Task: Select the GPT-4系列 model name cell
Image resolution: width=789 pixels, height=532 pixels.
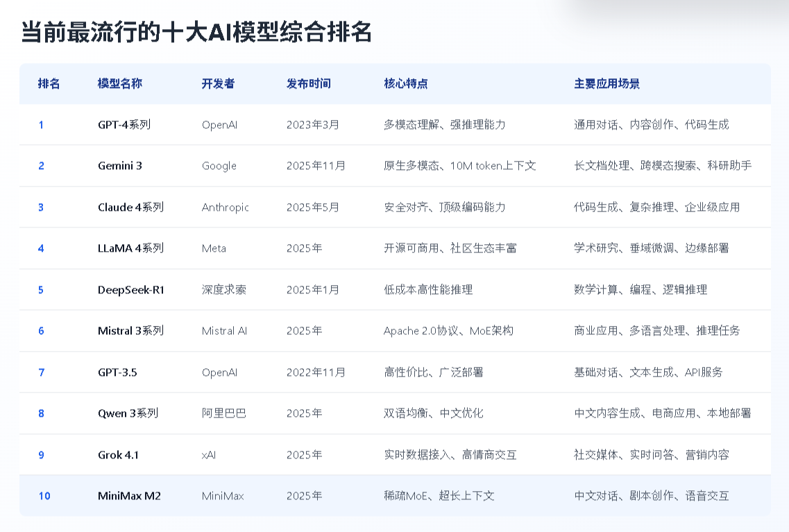Action: [x=124, y=125]
